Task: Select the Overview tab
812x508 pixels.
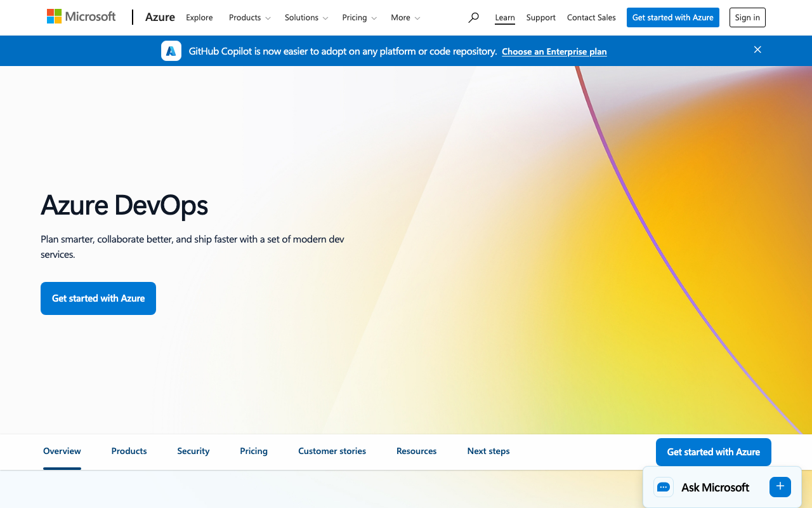Action: 62,451
